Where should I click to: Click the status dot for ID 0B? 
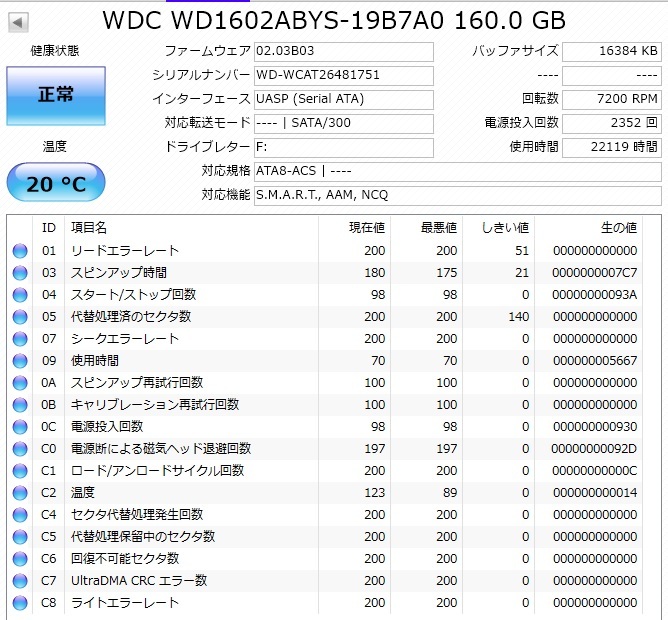20,405
